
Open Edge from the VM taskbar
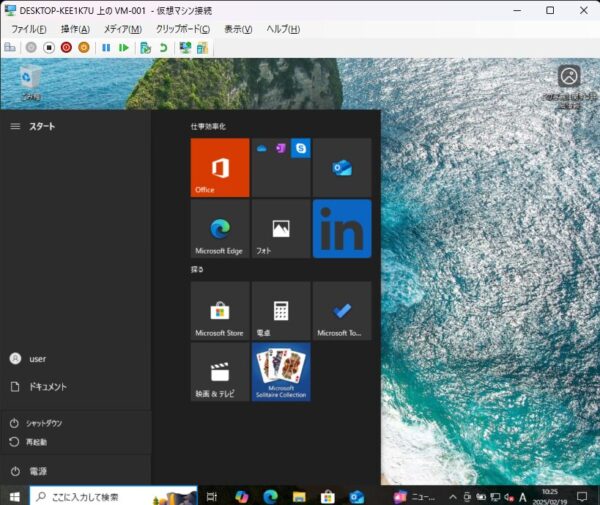coord(270,497)
